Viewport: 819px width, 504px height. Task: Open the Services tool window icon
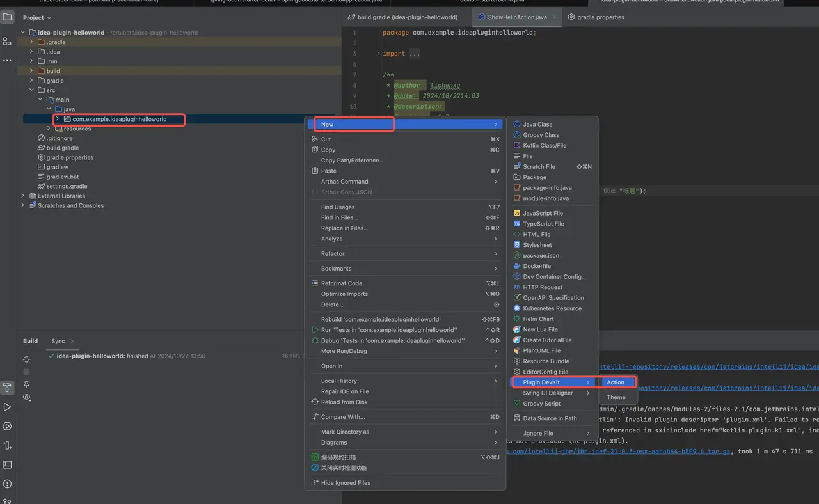tap(7, 426)
